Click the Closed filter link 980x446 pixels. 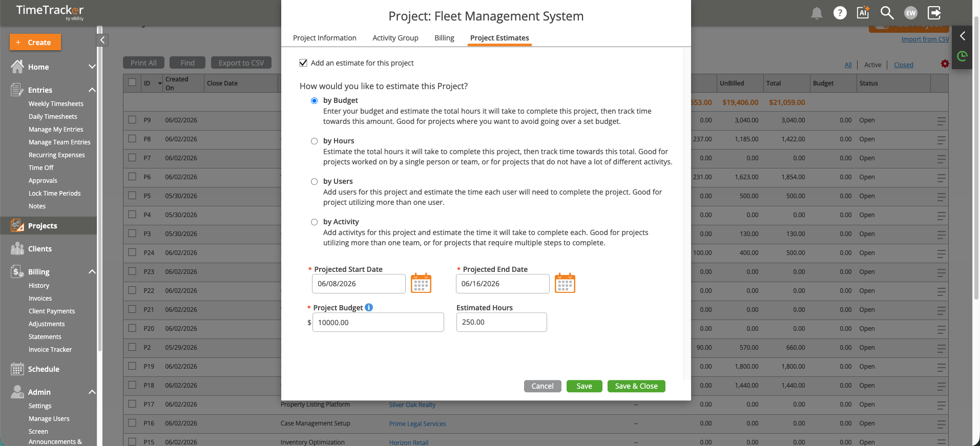[x=903, y=65]
